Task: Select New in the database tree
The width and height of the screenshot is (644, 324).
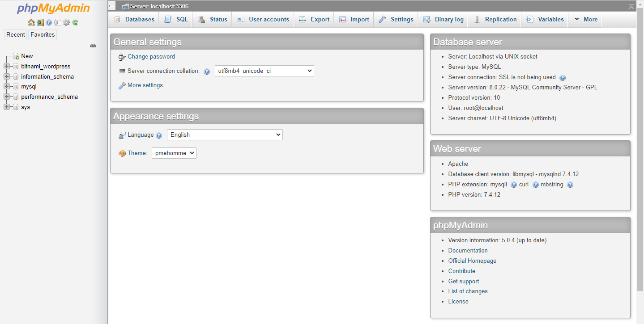Action: (x=27, y=56)
